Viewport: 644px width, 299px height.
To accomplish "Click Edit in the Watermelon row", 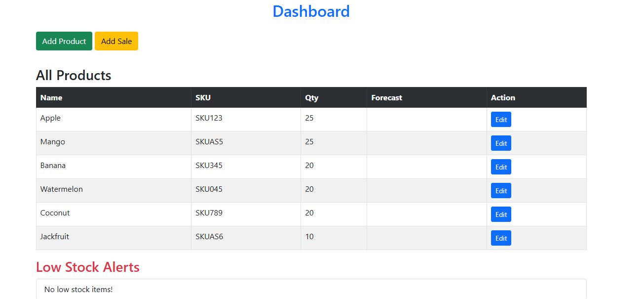I will [x=501, y=191].
